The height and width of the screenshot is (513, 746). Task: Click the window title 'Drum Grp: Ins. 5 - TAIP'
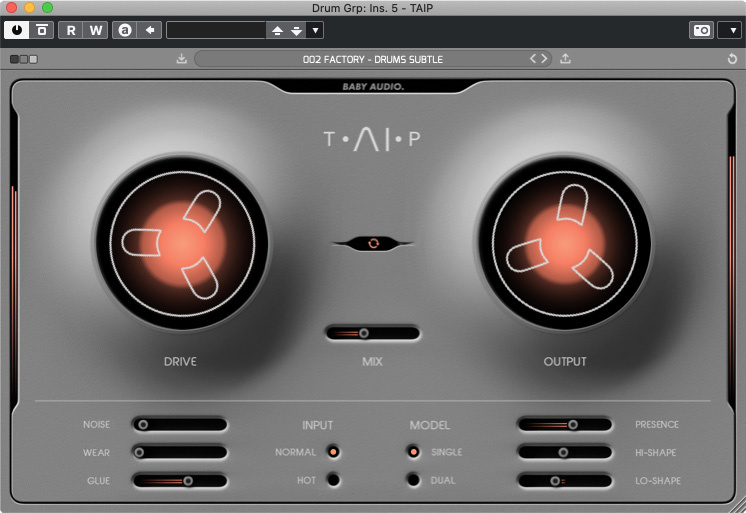tap(373, 8)
